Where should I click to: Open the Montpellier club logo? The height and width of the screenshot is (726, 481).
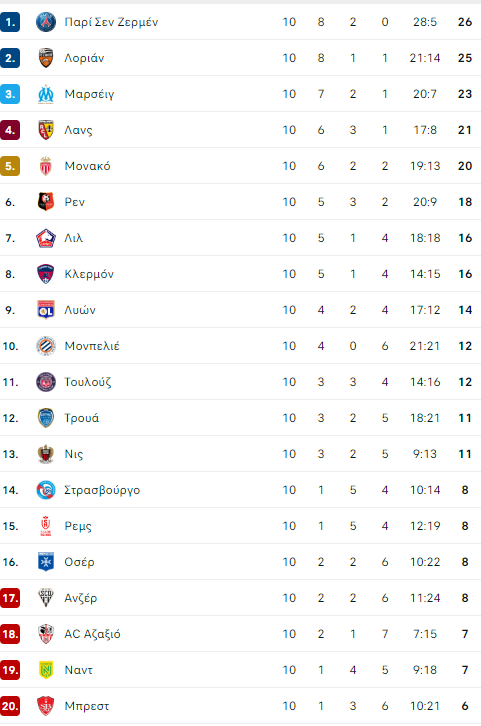(x=46, y=346)
